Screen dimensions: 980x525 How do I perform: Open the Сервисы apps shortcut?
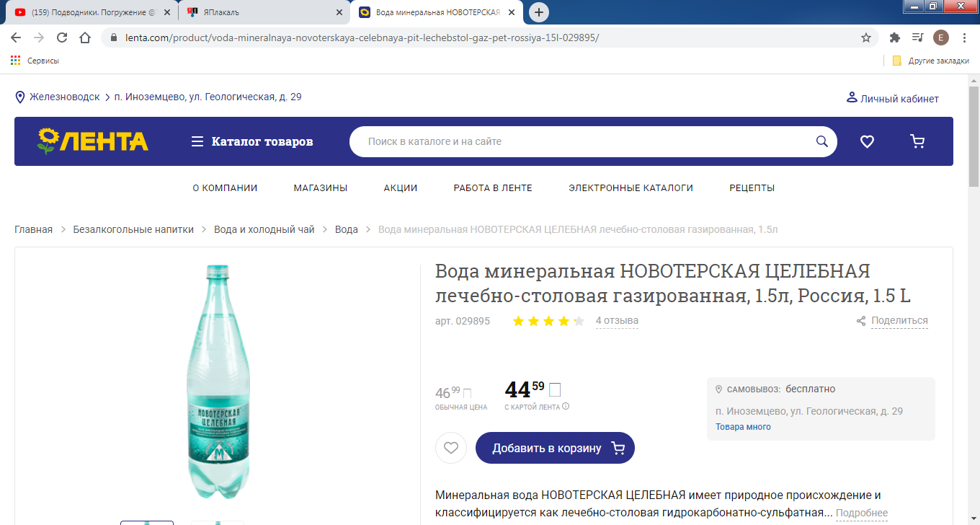coord(35,61)
